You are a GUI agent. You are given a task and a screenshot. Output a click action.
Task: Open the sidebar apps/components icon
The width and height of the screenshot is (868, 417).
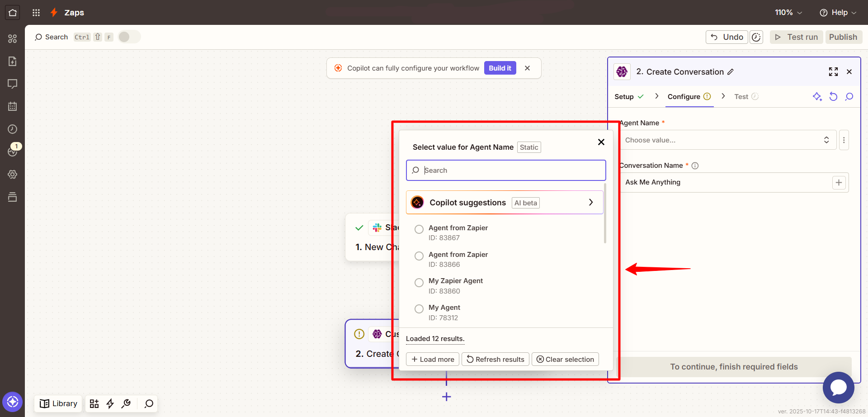click(12, 39)
